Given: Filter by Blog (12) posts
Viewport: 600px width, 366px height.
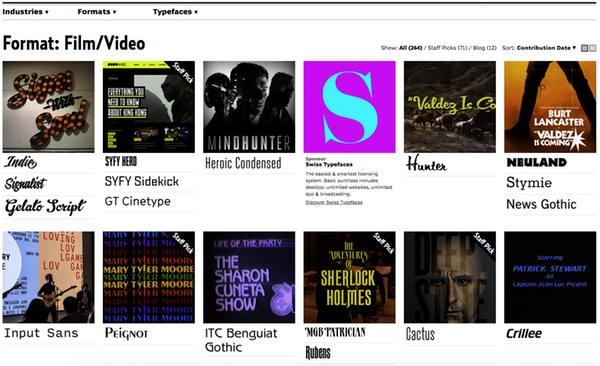Looking at the screenshot, I should 484,48.
